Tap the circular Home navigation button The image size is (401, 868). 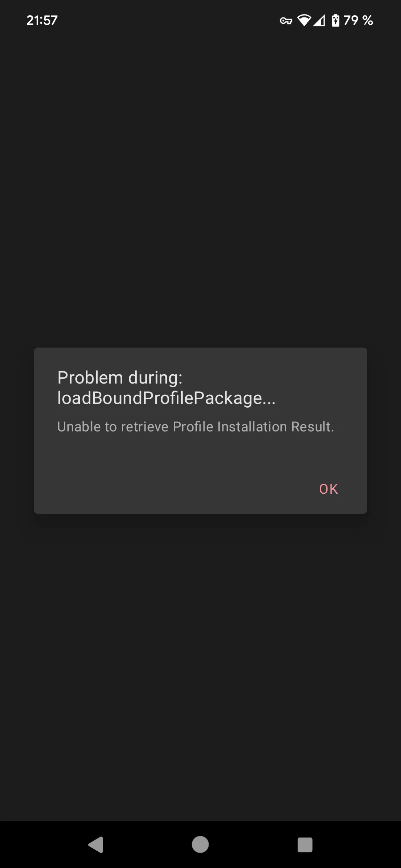(x=200, y=845)
